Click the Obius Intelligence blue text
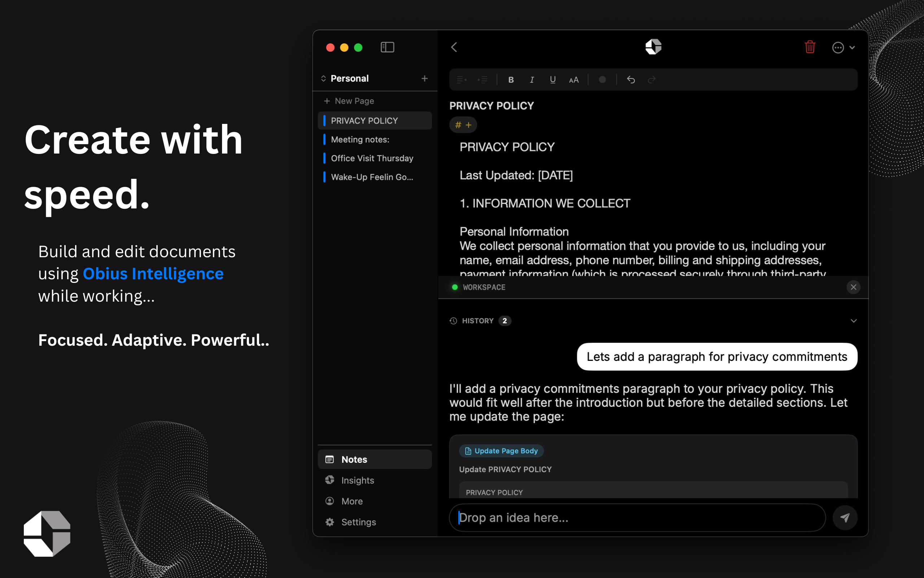 [x=153, y=274]
